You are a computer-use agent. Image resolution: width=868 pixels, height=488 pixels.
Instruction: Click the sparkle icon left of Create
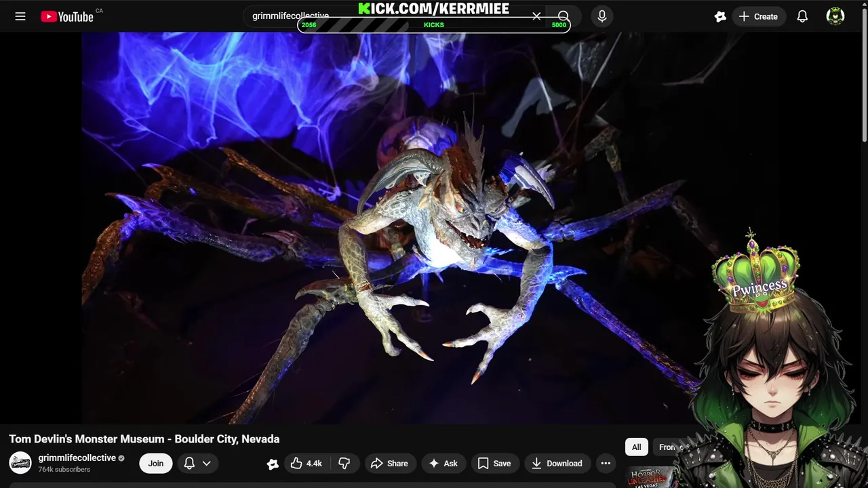pos(720,16)
